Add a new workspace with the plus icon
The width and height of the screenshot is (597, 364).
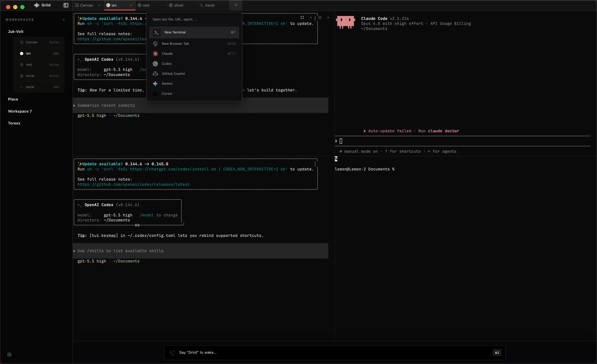click(64, 20)
